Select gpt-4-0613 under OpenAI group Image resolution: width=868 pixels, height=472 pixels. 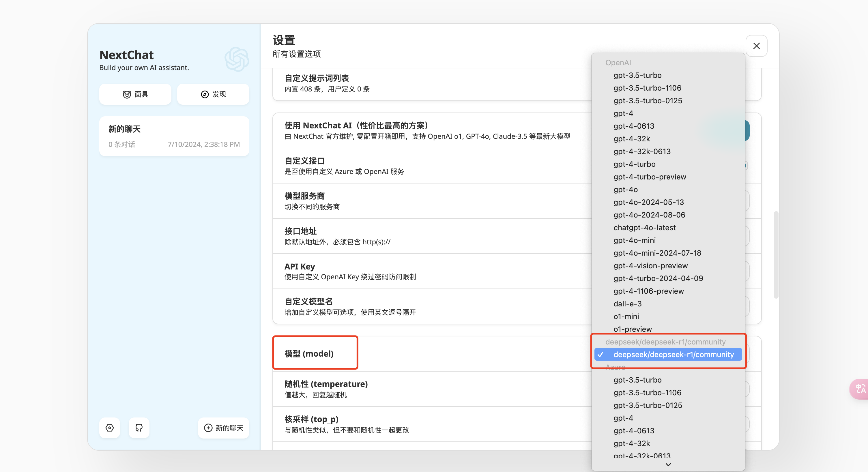pyautogui.click(x=668, y=126)
